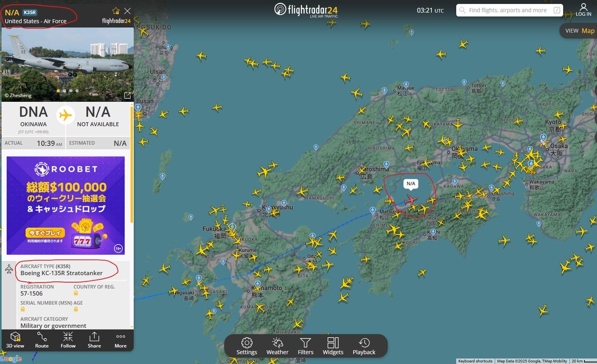Open the Weather layer options
597x364 pixels.
coord(277,346)
